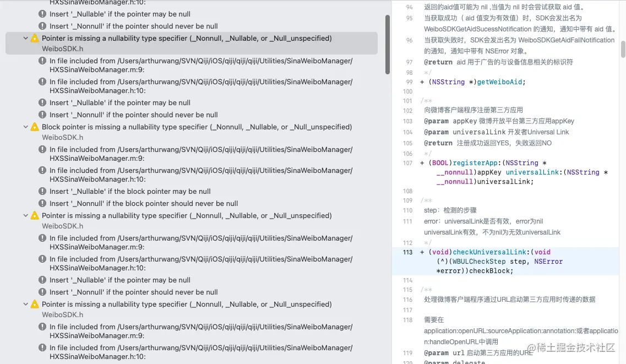This screenshot has height=364, width=626.
Task: Click line number 99 in the gutter
Action: point(409,82)
